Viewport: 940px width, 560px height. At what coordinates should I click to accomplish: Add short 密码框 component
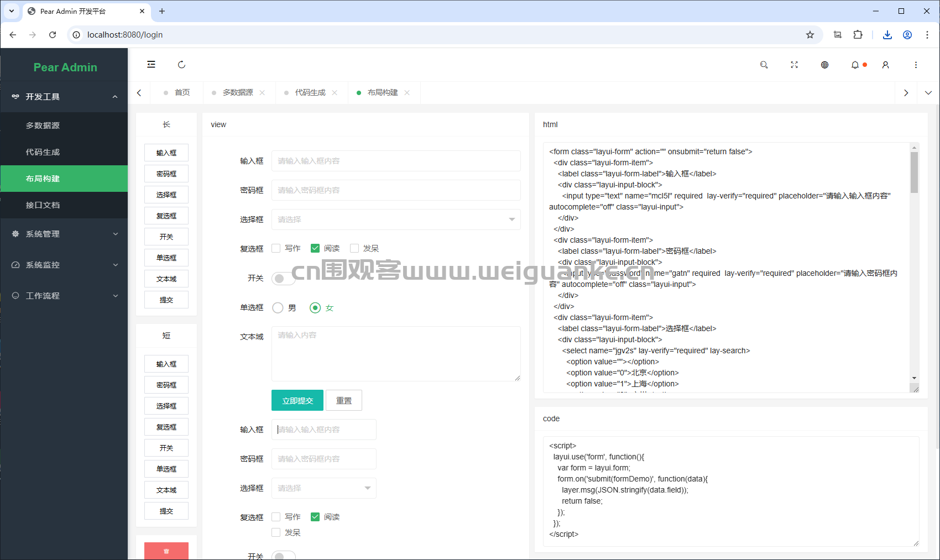tap(166, 385)
